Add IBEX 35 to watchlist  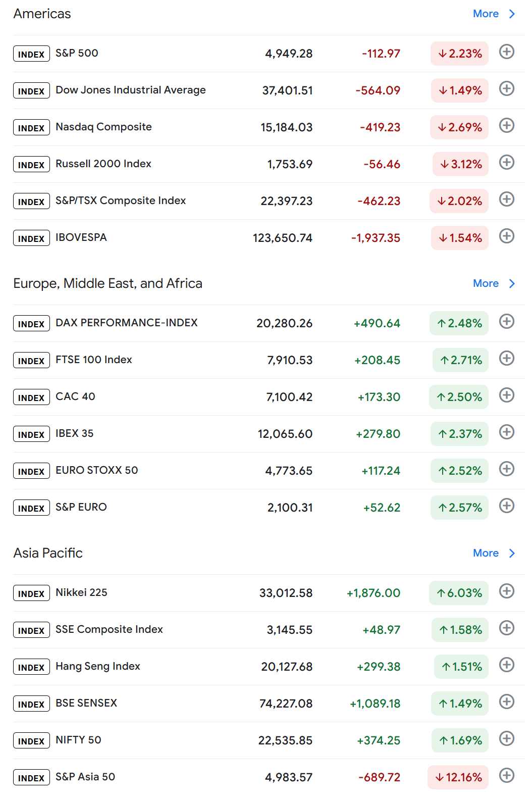[x=507, y=432]
